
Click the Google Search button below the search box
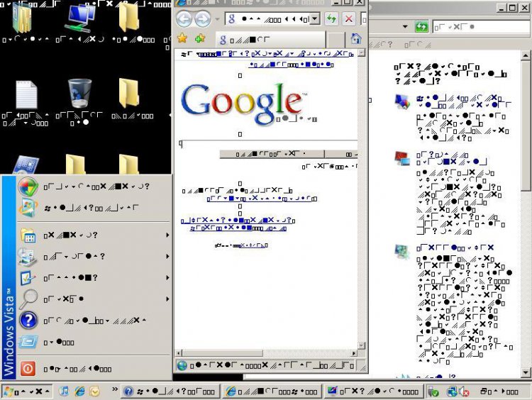(x=272, y=154)
